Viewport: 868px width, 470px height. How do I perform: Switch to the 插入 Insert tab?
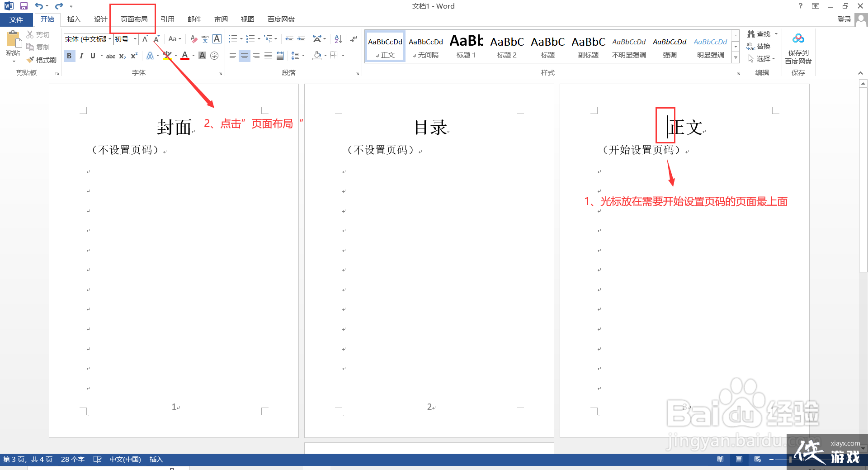click(74, 19)
